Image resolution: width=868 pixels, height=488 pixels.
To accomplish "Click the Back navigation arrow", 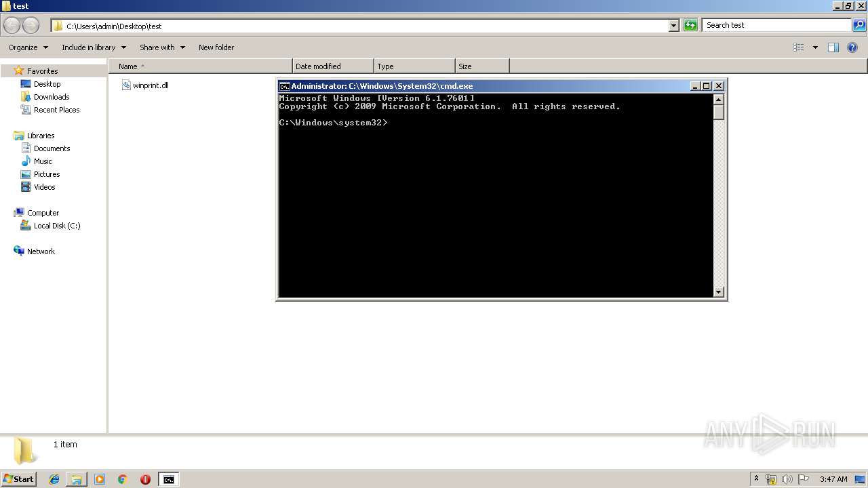I will tap(12, 25).
